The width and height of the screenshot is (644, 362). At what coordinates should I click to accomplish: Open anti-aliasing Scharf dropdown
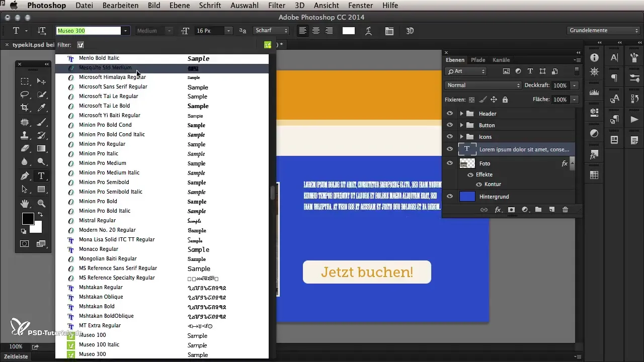[x=272, y=31]
